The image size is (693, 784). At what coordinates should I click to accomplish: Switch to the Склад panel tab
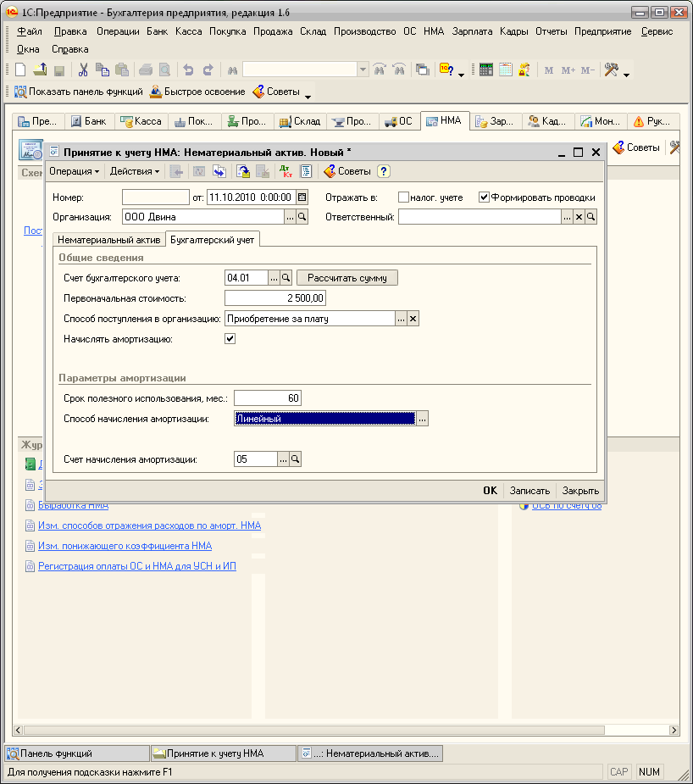tap(300, 121)
